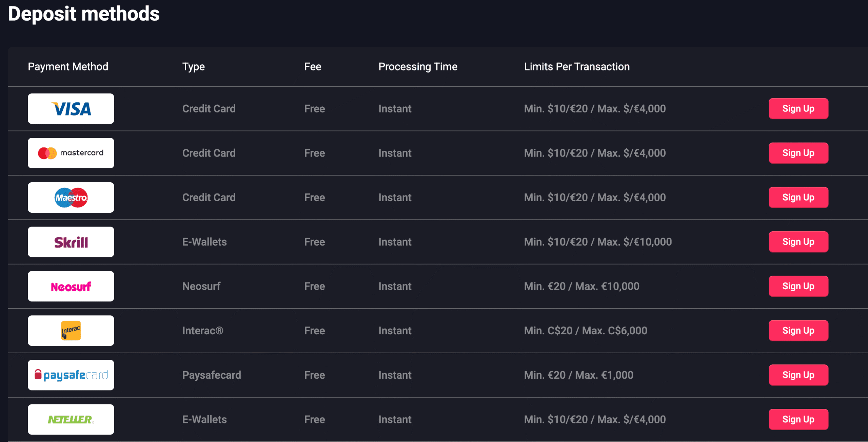Click the VISA row transaction limits
Screen dimensions: 868x442
[x=595, y=109]
